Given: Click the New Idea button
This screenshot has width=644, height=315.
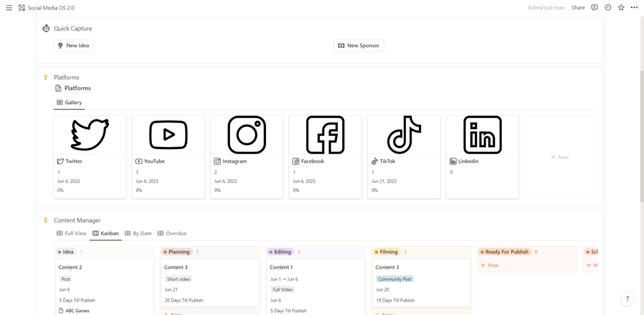Looking at the screenshot, I should click(x=74, y=45).
